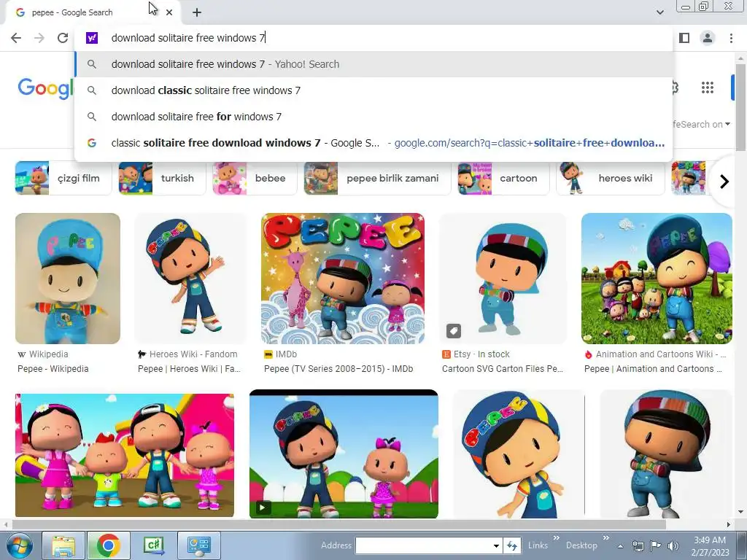
Task: Expand the Desktop toolbar chevron
Action: tap(606, 538)
